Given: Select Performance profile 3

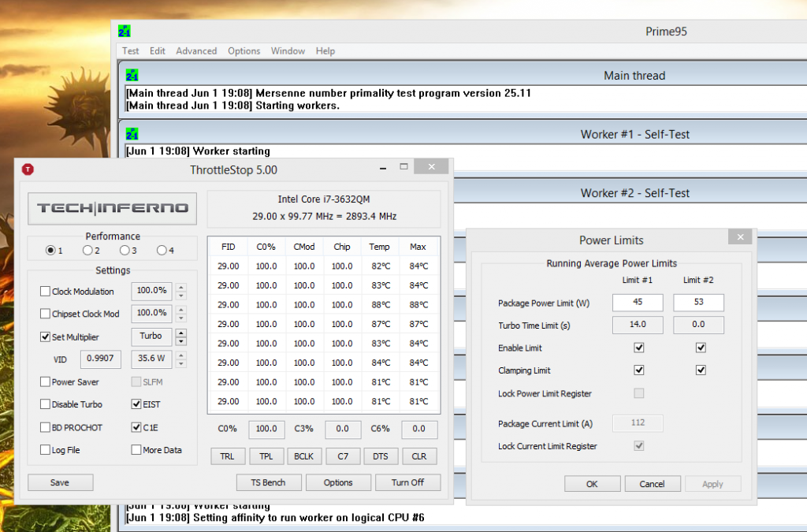Looking at the screenshot, I should pos(125,251).
